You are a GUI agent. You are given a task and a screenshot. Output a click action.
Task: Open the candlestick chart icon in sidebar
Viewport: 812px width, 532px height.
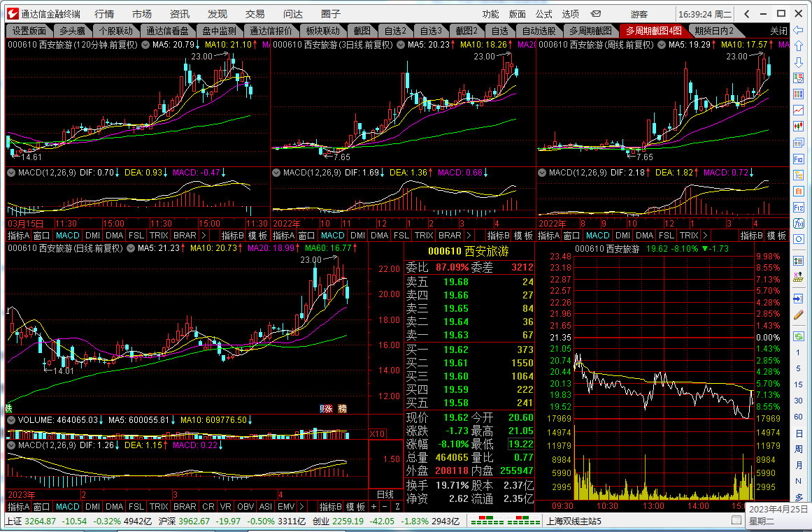point(799,127)
